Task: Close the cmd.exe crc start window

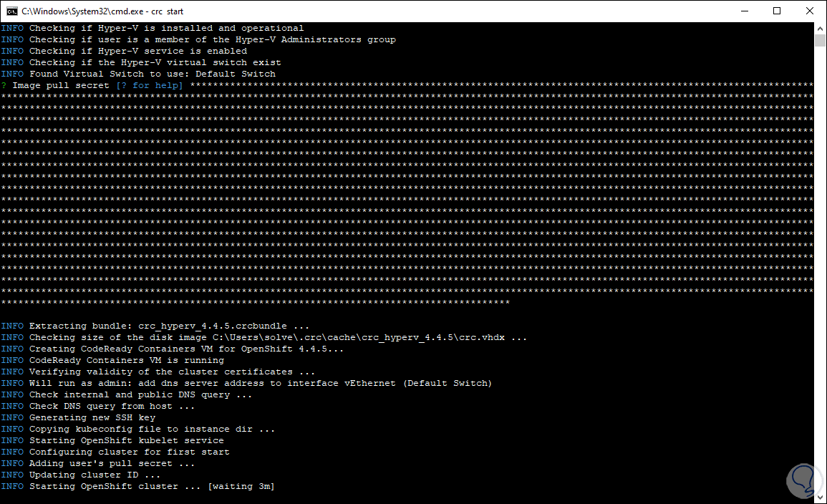Action: coord(810,11)
